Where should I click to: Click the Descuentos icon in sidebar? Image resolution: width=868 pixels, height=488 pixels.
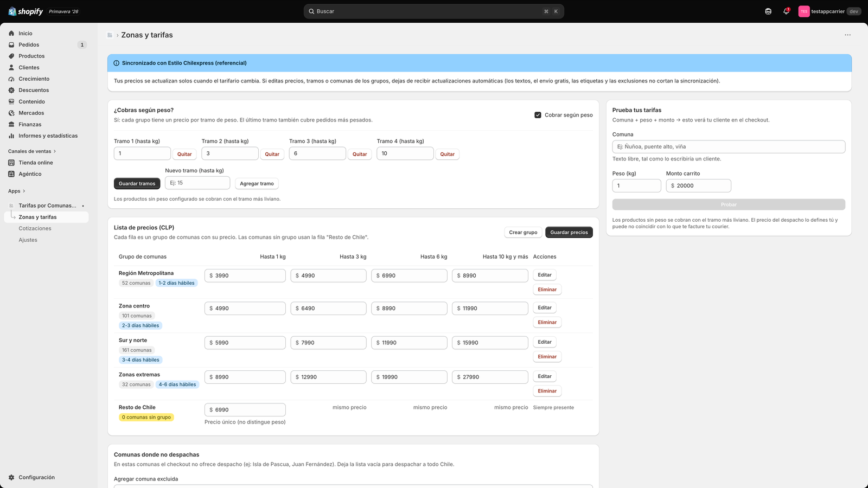(11, 91)
